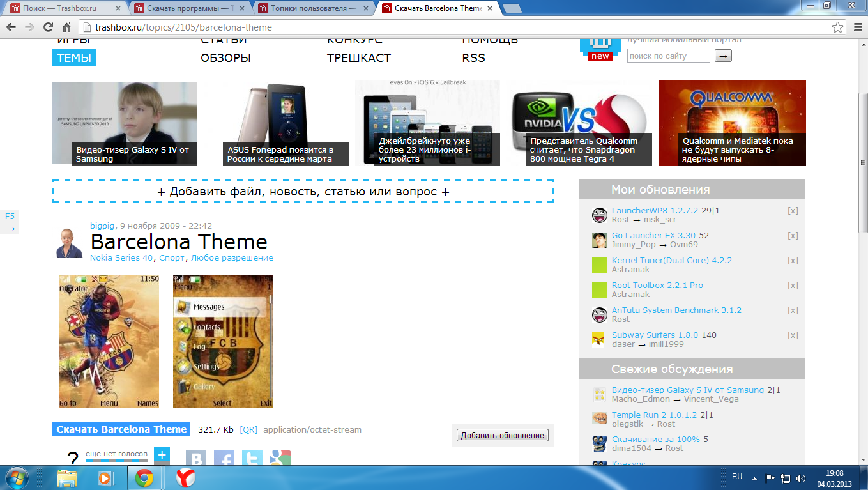Vote up with the blue plus button
This screenshot has width=868, height=490.
(x=162, y=455)
